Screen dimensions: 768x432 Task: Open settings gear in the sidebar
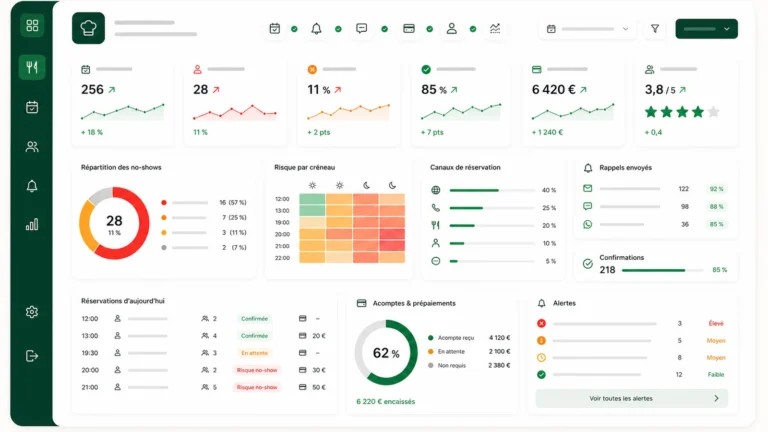tap(32, 312)
